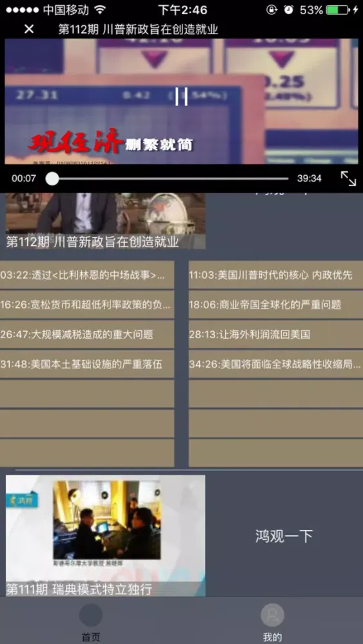The height and width of the screenshot is (644, 363).
Task: Close the video with the X icon
Action: [x=29, y=29]
